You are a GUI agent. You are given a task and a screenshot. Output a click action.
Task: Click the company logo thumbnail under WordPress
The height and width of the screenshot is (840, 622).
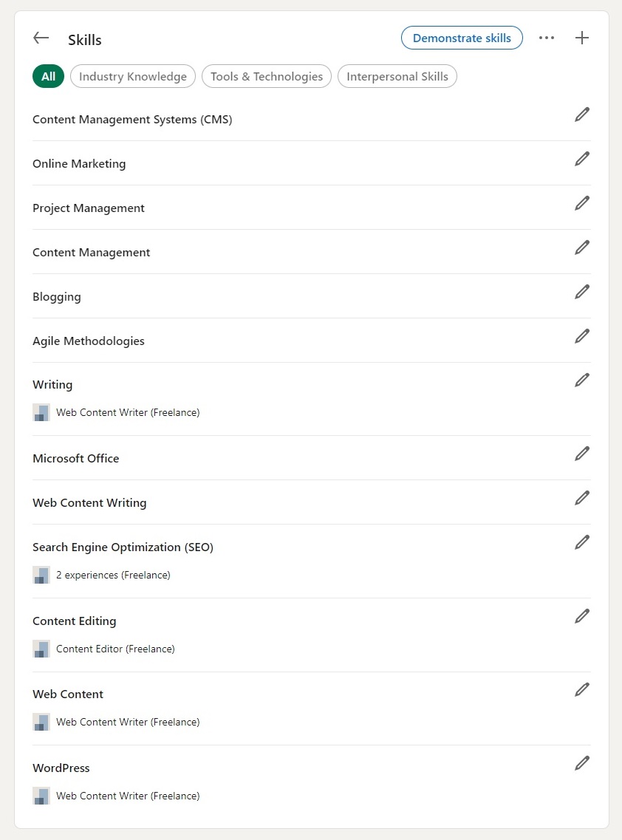coord(41,796)
